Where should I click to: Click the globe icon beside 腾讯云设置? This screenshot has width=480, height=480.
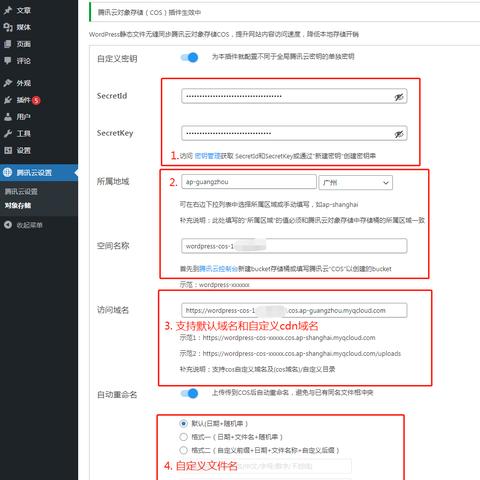click(7, 172)
